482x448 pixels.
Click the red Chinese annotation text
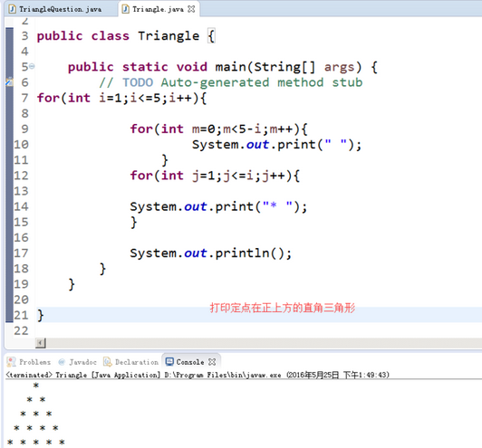pos(283,308)
